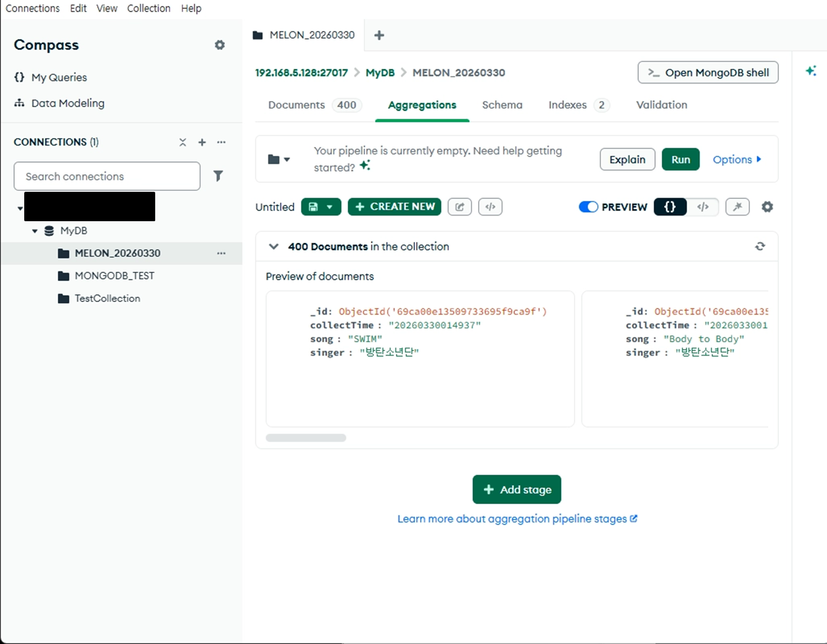
Task: Open the View menu
Action: coord(107,8)
